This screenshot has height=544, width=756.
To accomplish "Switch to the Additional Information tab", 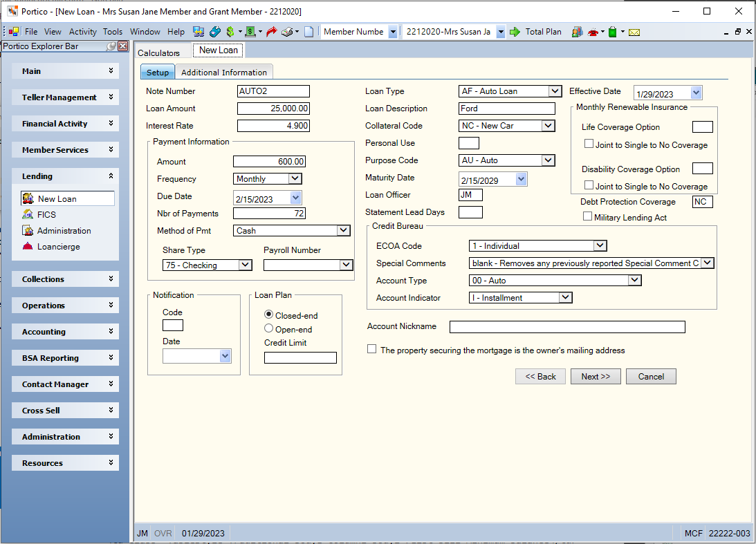I will 223,73.
